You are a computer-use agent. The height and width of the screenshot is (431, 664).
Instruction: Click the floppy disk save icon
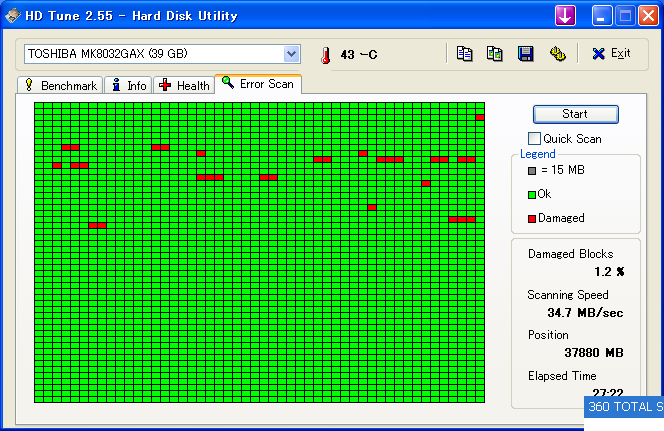[525, 54]
